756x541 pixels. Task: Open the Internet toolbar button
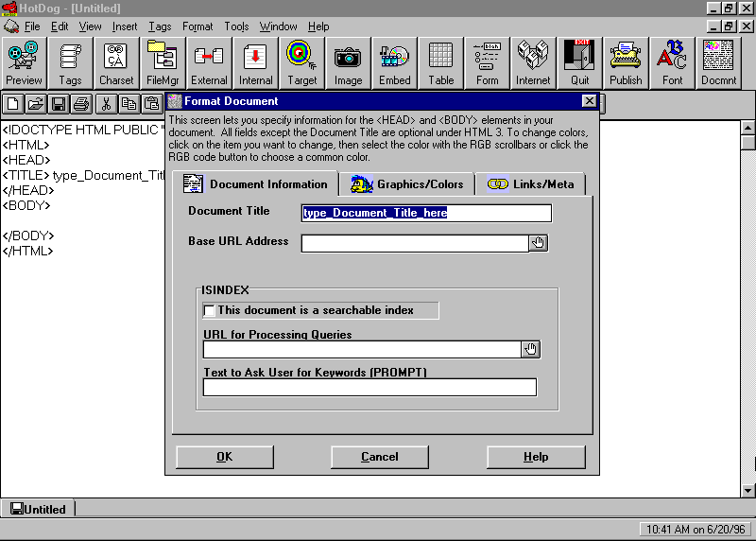[x=533, y=63]
